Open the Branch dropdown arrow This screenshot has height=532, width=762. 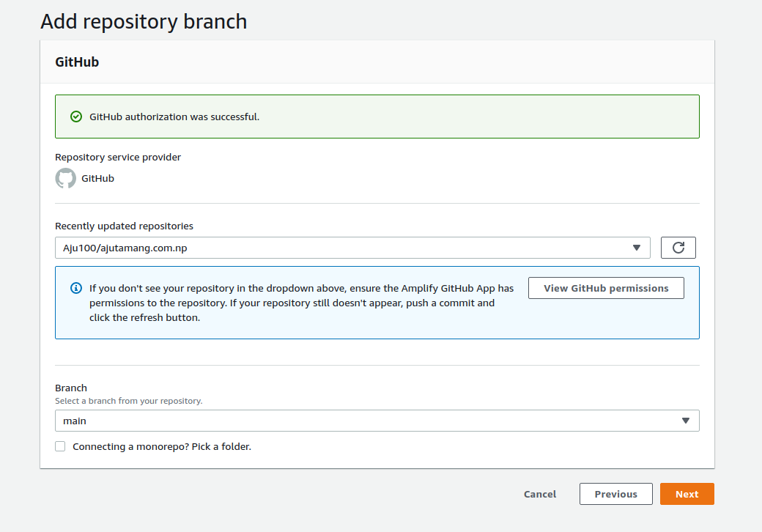pos(685,421)
